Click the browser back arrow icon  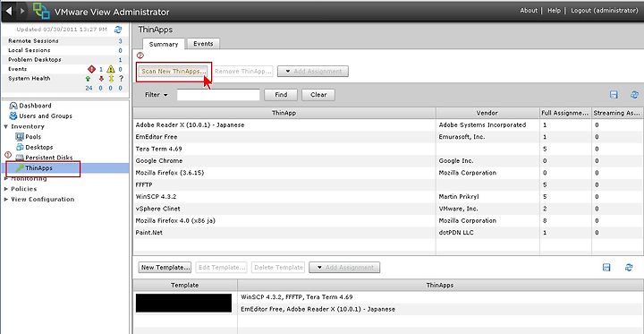[9, 12]
